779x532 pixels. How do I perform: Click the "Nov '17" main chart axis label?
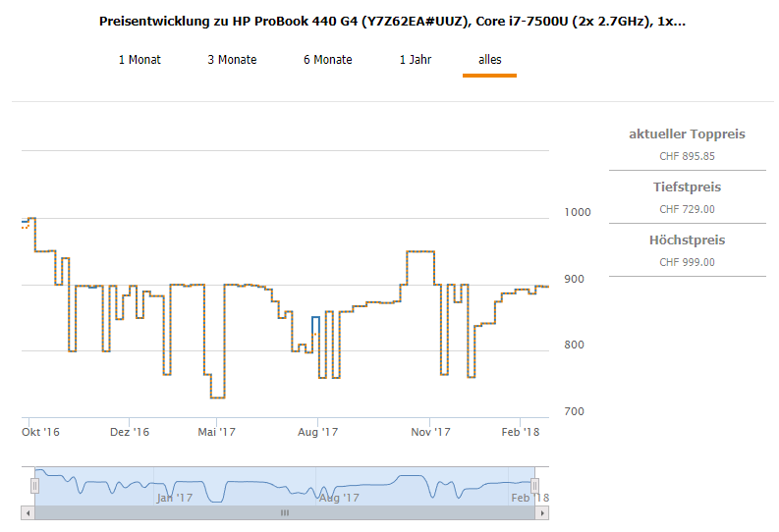coord(430,431)
